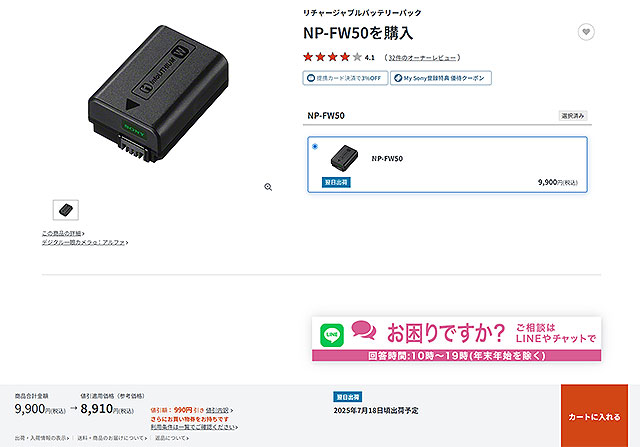Click the magnifier zoom icon below product image
Viewport: 640px width, 447px height.
tap(268, 187)
